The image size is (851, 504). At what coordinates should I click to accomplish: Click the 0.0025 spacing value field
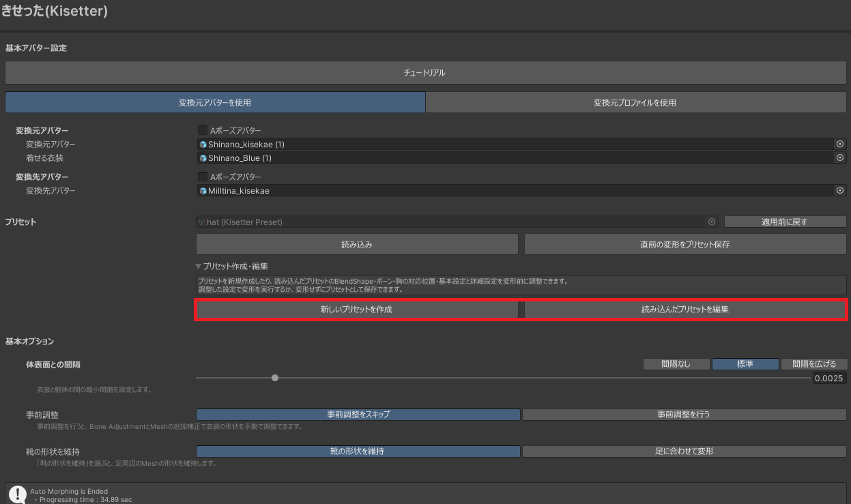[830, 379]
